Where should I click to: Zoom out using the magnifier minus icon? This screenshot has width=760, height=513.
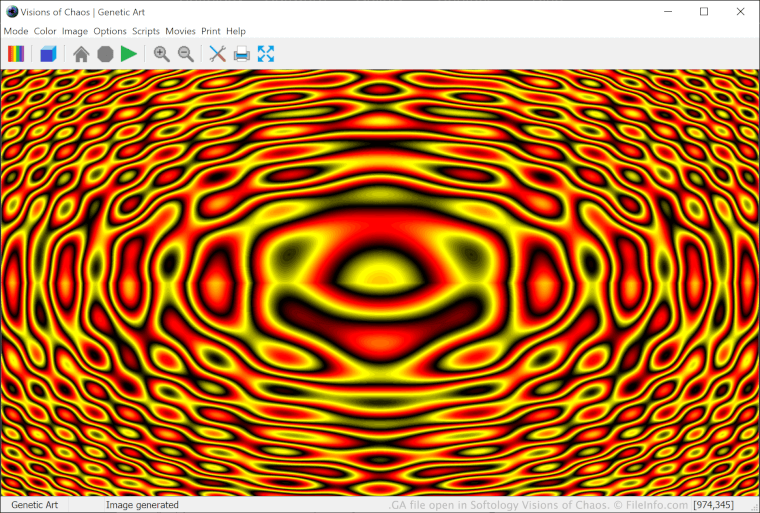[186, 54]
